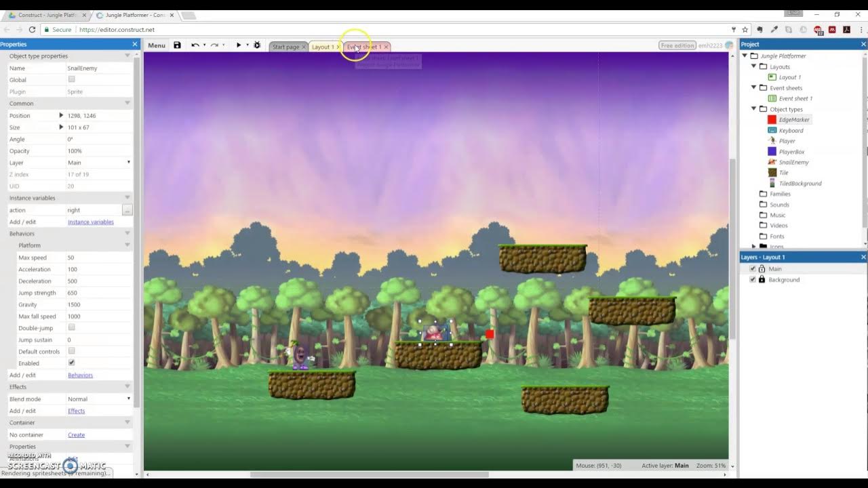Open Chrome's three-dot menu
The width and height of the screenshot is (868, 488).
(x=861, y=30)
